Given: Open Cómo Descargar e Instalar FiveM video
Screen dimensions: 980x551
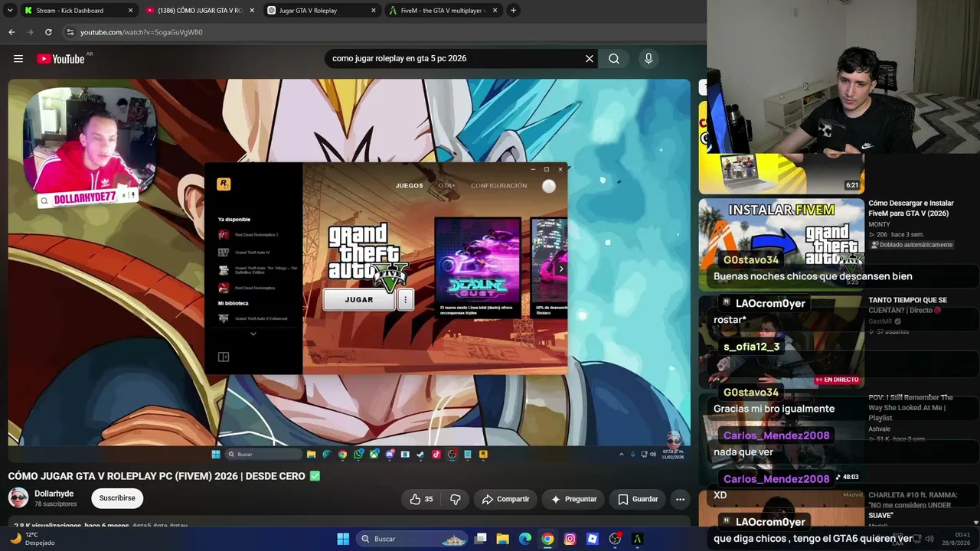Looking at the screenshot, I should [911, 208].
